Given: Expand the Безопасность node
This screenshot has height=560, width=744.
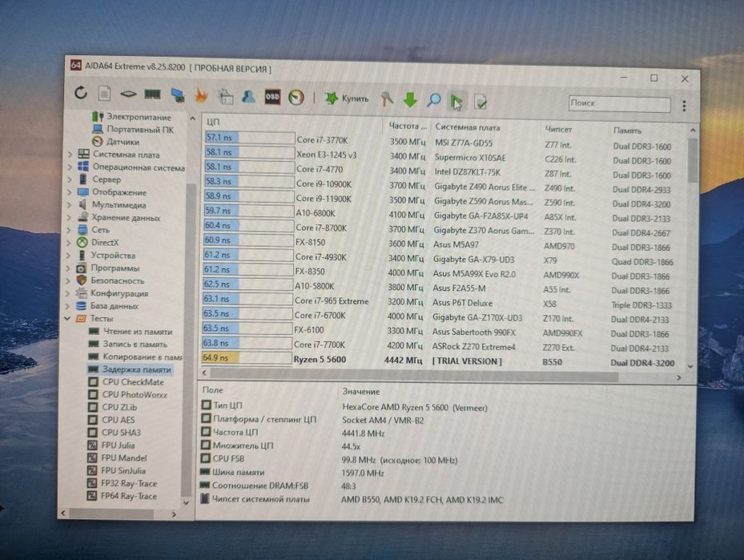Looking at the screenshot, I should click(69, 280).
